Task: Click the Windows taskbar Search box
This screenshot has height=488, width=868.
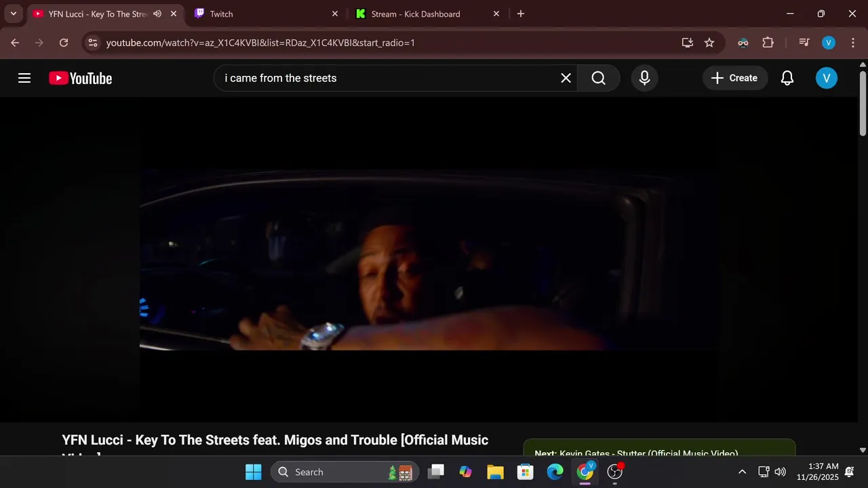Action: pos(344,472)
